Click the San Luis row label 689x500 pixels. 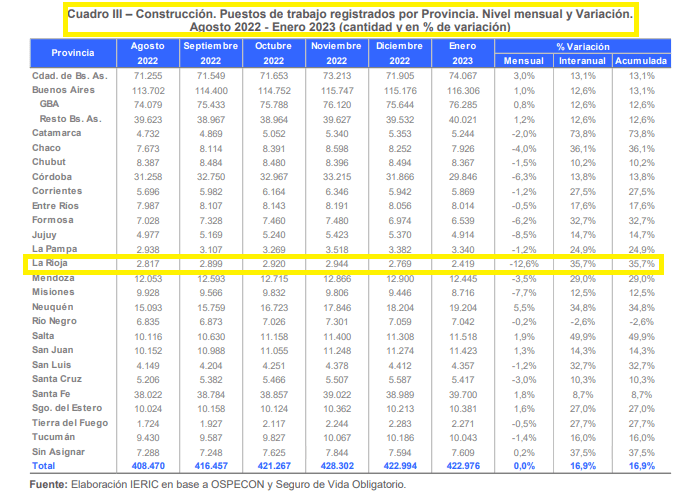click(51, 365)
